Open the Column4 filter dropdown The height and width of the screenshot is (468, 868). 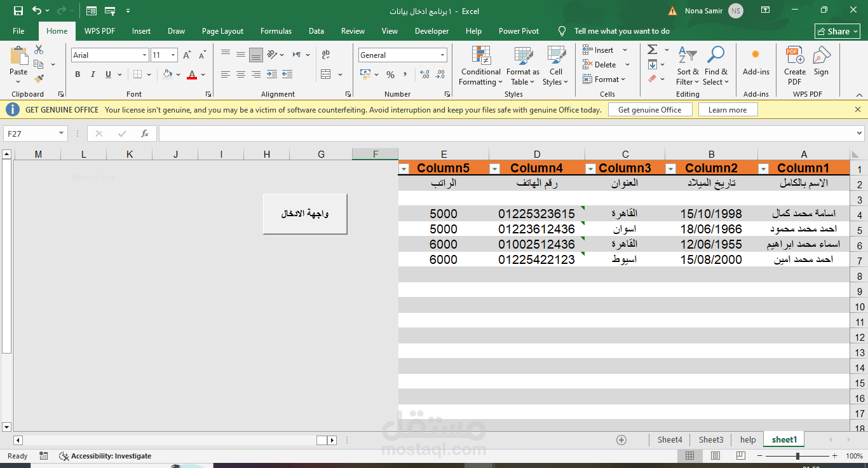pos(495,169)
